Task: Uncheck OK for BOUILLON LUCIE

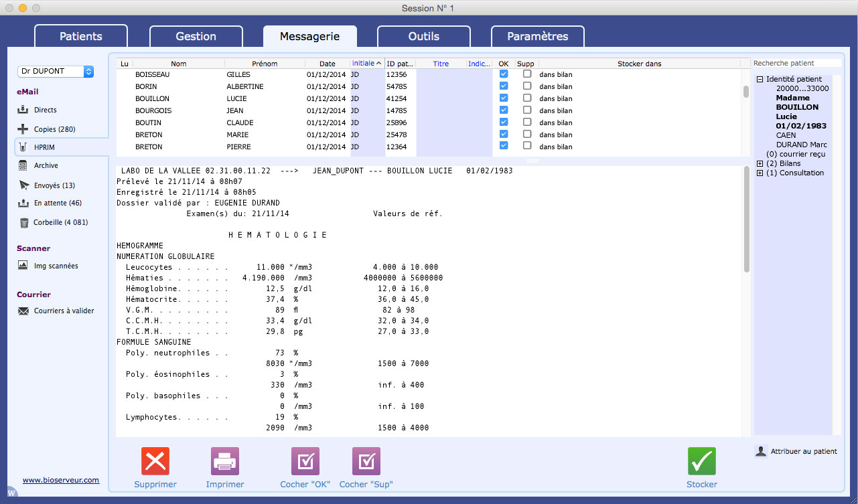Action: [504, 98]
